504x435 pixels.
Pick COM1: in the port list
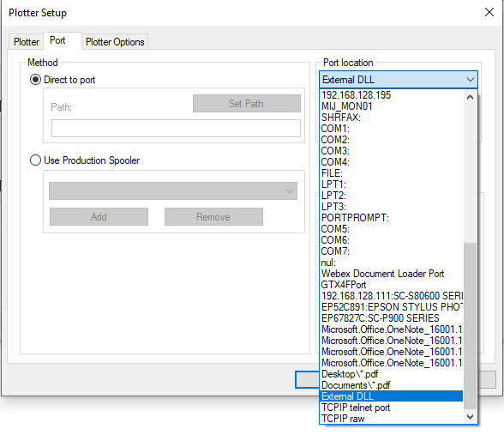click(x=391, y=129)
